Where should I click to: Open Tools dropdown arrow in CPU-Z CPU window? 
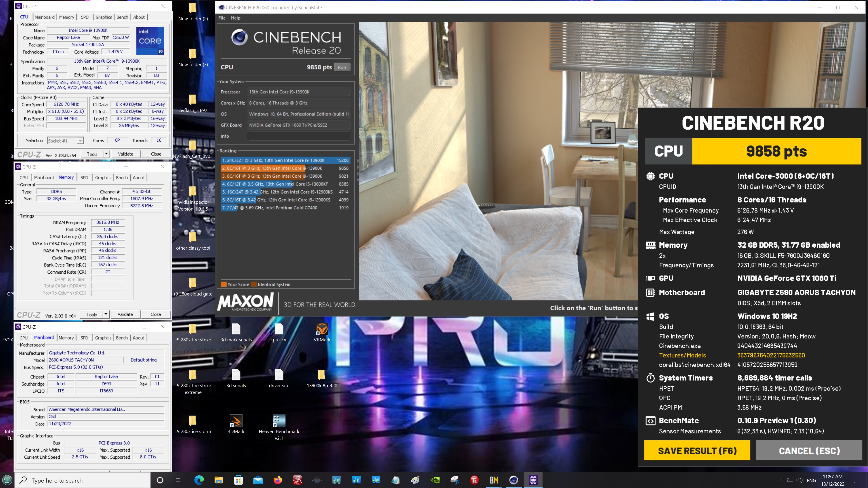(x=106, y=154)
